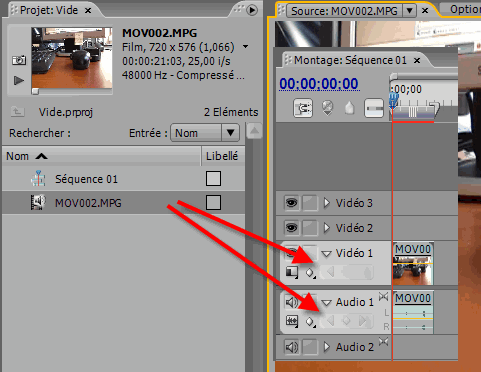This screenshot has height=372, width=481.
Task: Click the poster frame camera icon
Action: (x=19, y=60)
